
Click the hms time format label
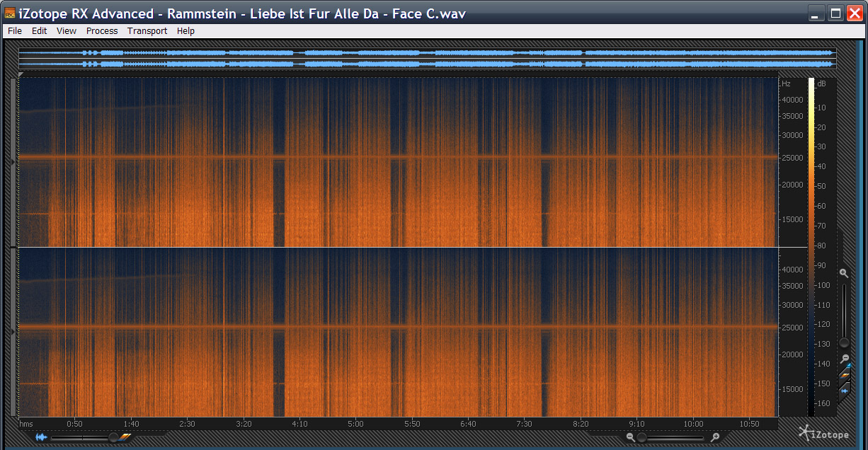26,424
